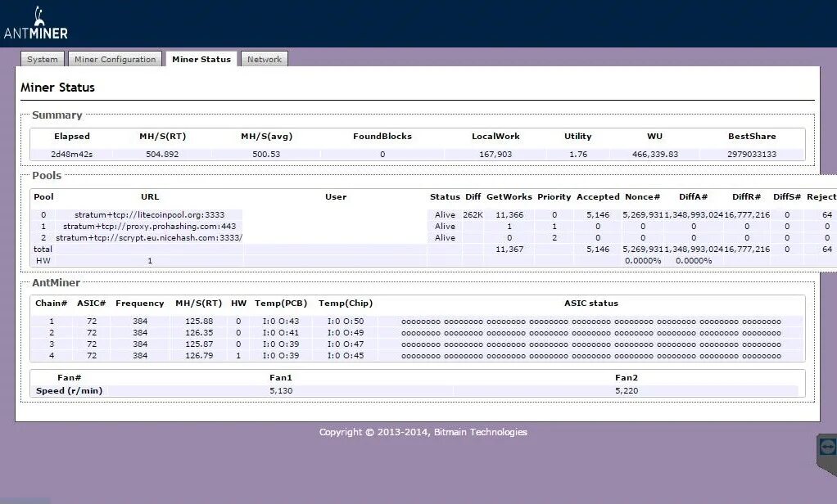Click LocalWork value 167,903
Screen dimensions: 837x504
click(x=495, y=154)
